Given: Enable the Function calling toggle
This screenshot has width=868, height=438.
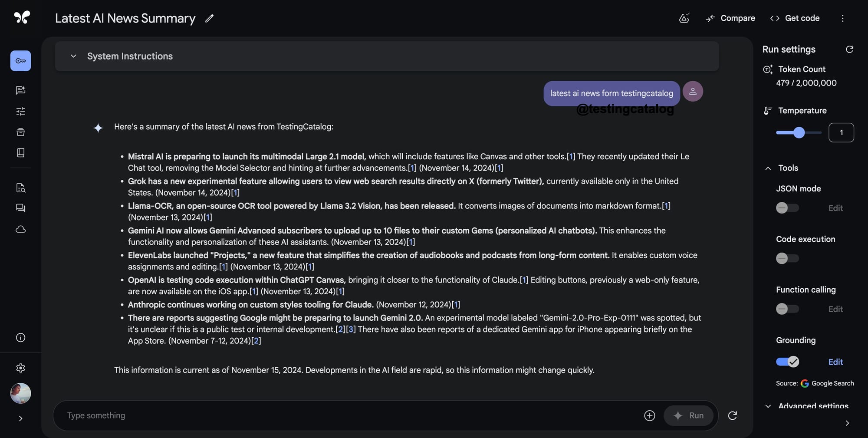Looking at the screenshot, I should tap(787, 309).
